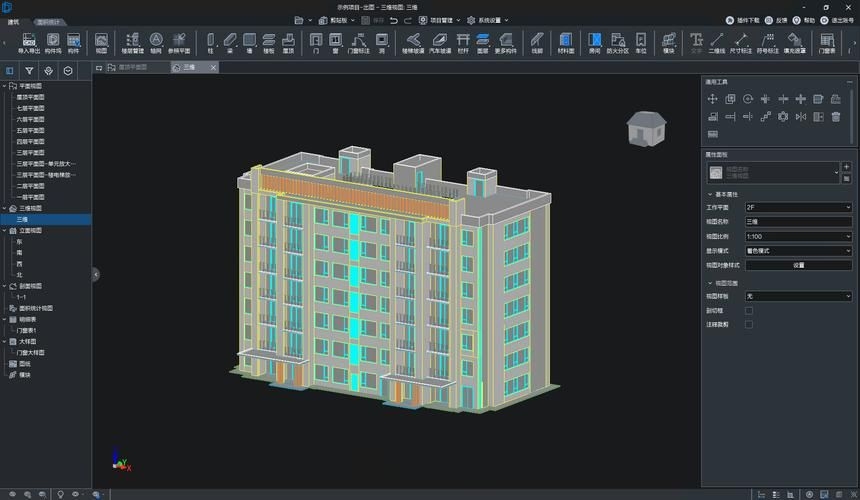The width and height of the screenshot is (860, 500).
Task: Click the 设置 button for 视图对象样式
Action: coord(798,265)
